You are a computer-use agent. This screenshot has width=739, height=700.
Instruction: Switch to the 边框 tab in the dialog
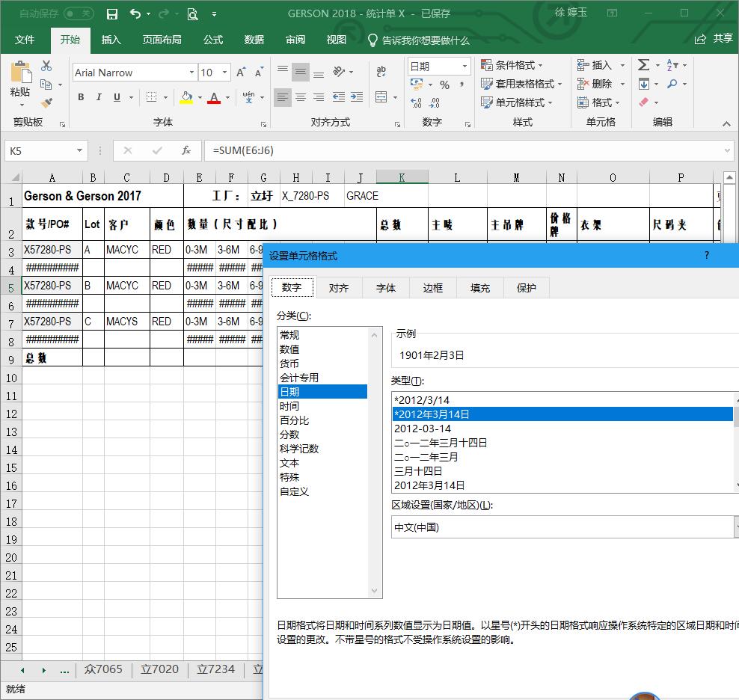(433, 287)
